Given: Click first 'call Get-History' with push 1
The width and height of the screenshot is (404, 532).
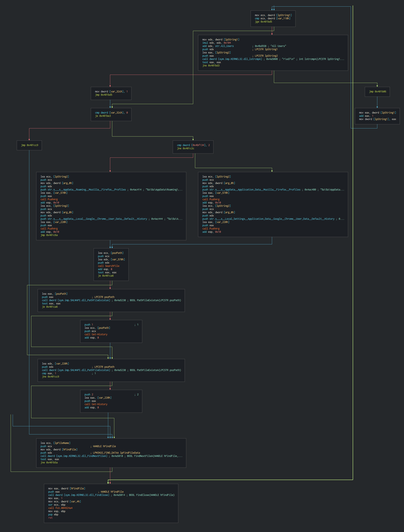Looking at the screenshot, I should click(96, 334).
